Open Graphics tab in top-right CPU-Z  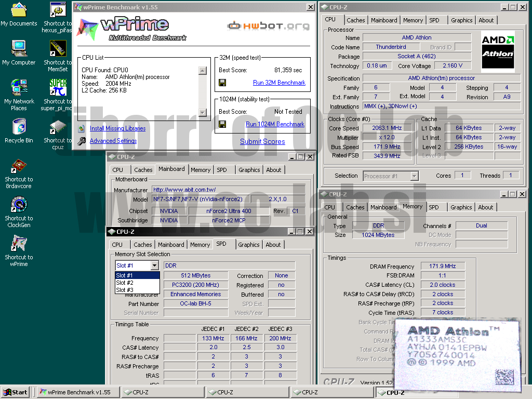coord(461,20)
